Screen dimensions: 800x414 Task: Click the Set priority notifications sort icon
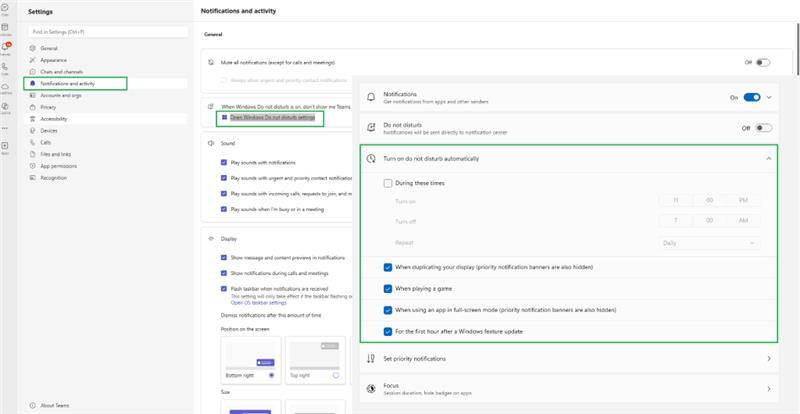(371, 359)
